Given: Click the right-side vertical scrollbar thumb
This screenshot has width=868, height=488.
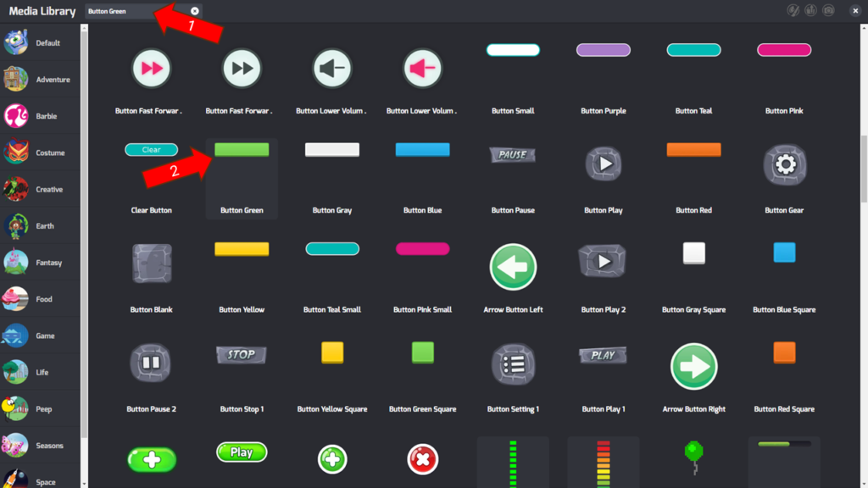Looking at the screenshot, I should pyautogui.click(x=864, y=168).
